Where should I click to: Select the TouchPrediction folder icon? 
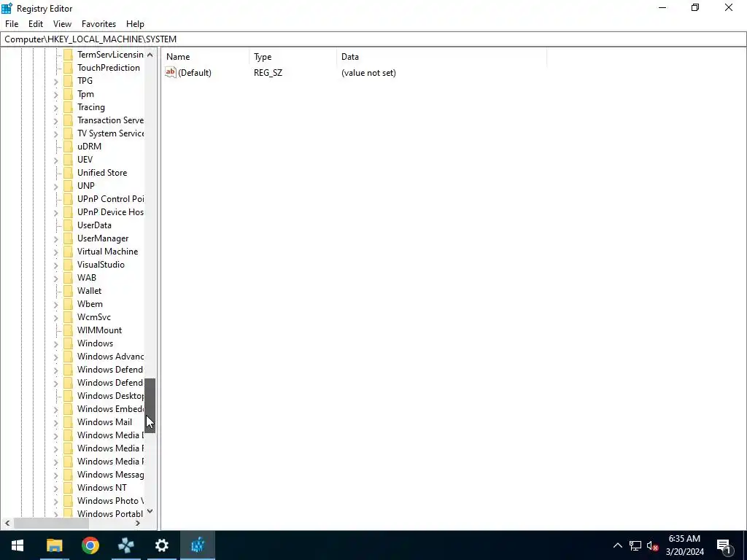click(68, 68)
